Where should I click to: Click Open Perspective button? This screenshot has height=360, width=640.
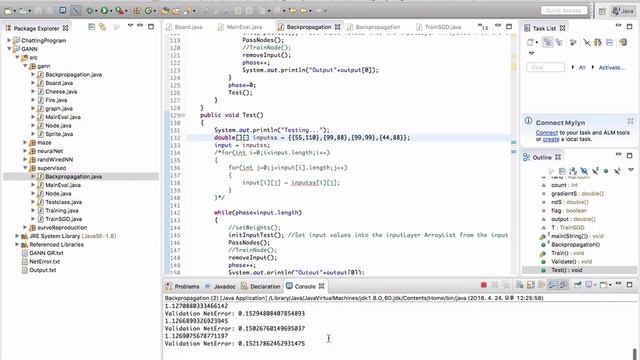[602, 11]
